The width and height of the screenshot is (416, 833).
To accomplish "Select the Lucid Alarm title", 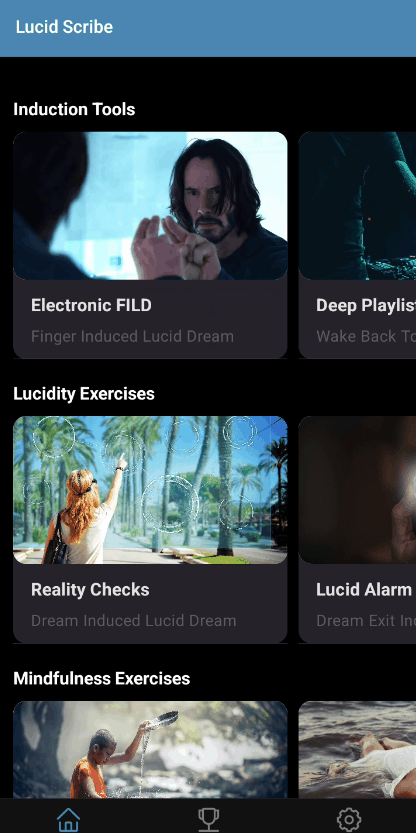I will point(364,589).
